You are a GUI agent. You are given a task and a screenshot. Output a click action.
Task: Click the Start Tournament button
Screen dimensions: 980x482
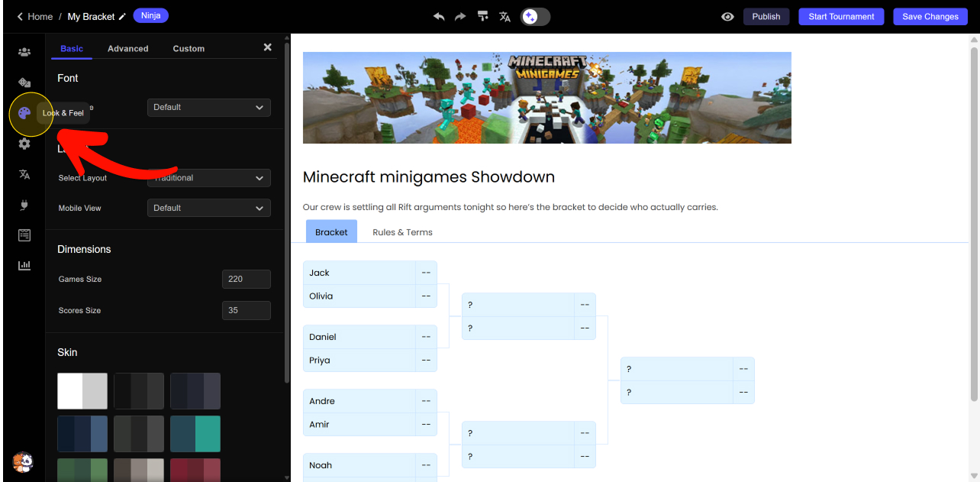841,16
